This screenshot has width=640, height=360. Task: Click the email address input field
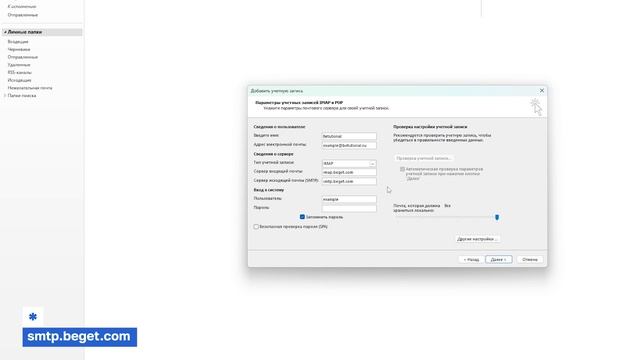[349, 145]
